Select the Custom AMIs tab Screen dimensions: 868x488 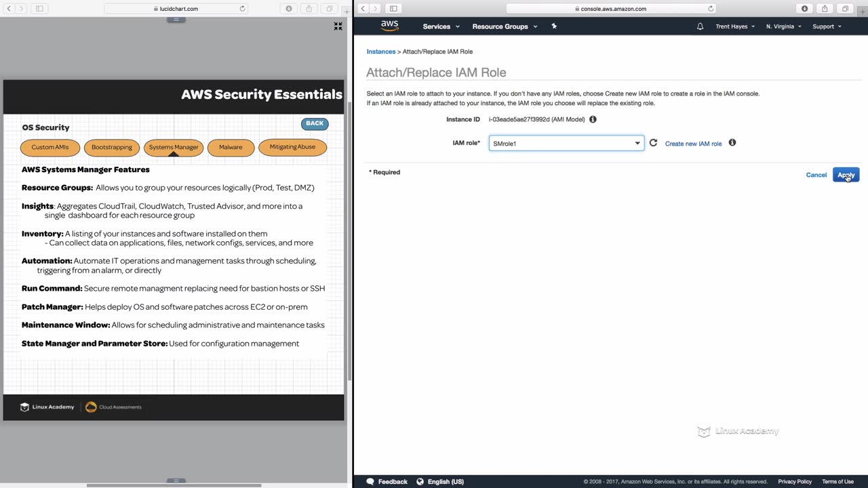click(x=50, y=147)
